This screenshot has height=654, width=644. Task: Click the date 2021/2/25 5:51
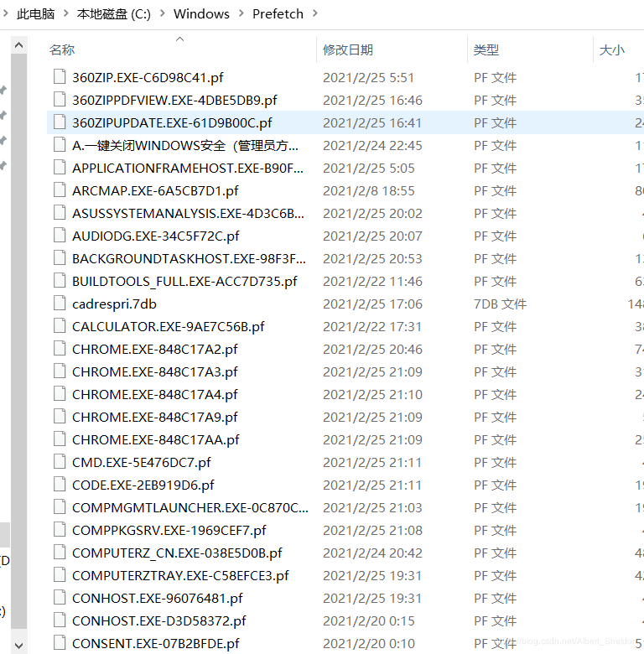(x=368, y=78)
